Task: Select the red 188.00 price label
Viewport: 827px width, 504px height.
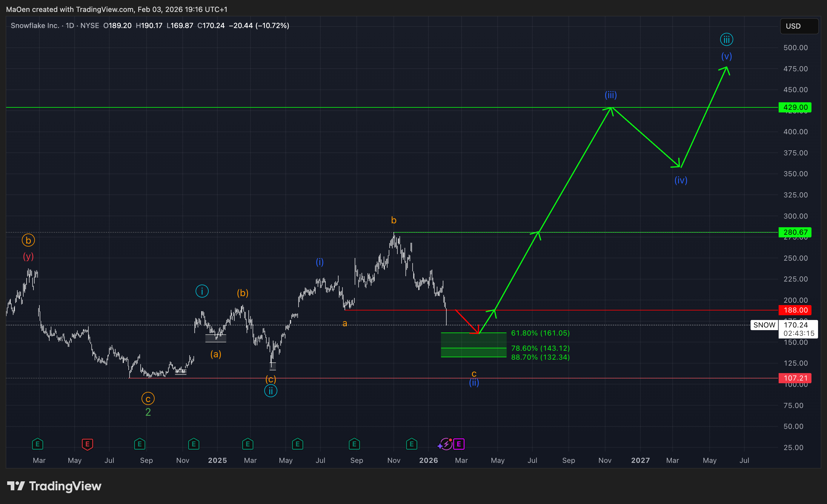Action: point(795,310)
